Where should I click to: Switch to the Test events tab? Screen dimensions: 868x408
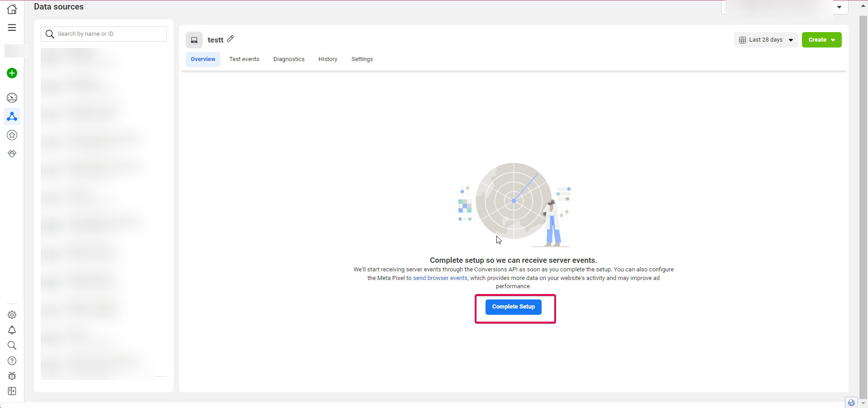tap(244, 59)
